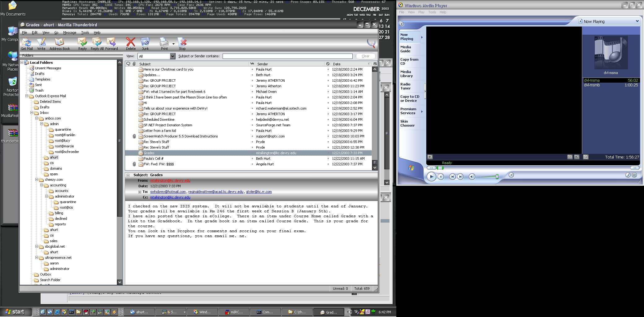The image size is (644, 317).
Task: Click the skin mode switch icon
Action: click(x=634, y=175)
